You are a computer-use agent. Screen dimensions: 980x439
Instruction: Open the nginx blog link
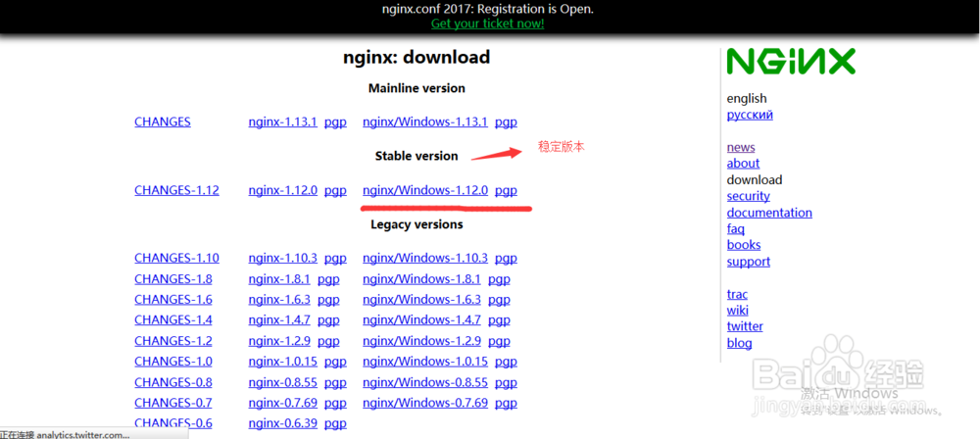click(x=739, y=343)
